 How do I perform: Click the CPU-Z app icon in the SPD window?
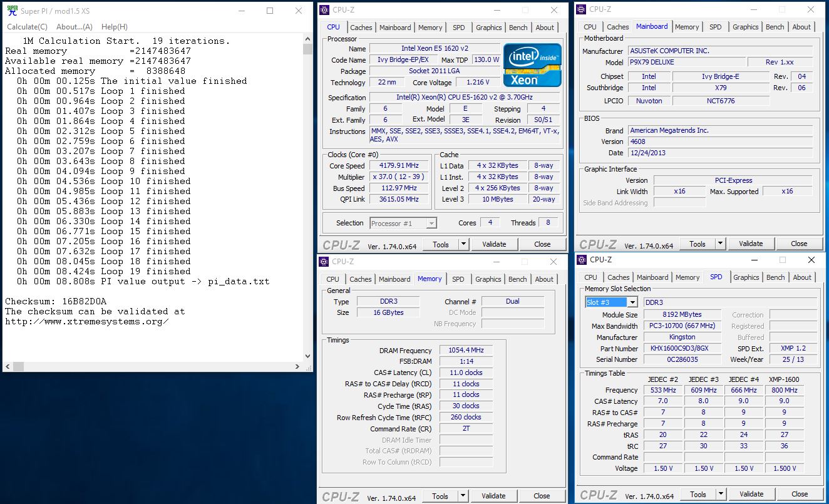[x=581, y=260]
